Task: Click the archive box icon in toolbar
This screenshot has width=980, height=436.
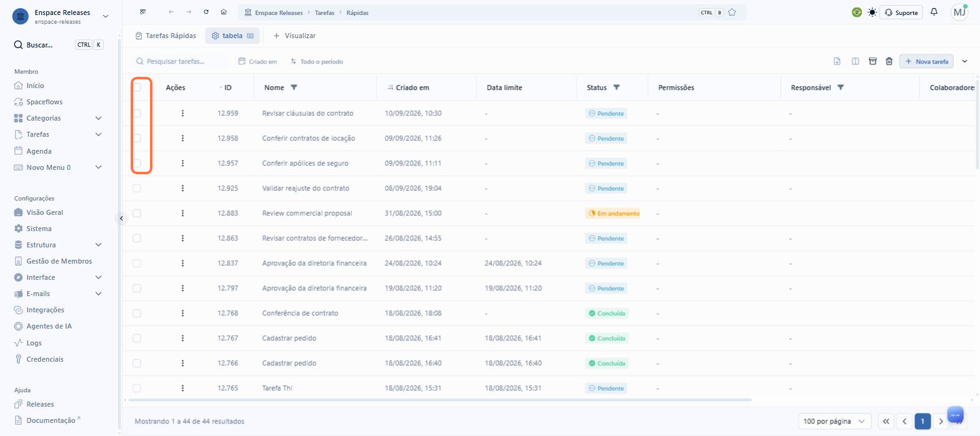Action: click(872, 61)
